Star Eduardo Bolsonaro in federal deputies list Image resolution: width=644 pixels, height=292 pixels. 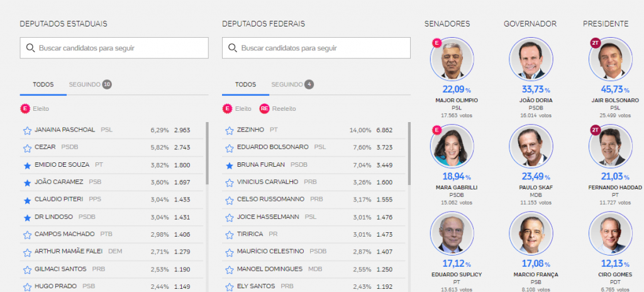pyautogui.click(x=230, y=148)
